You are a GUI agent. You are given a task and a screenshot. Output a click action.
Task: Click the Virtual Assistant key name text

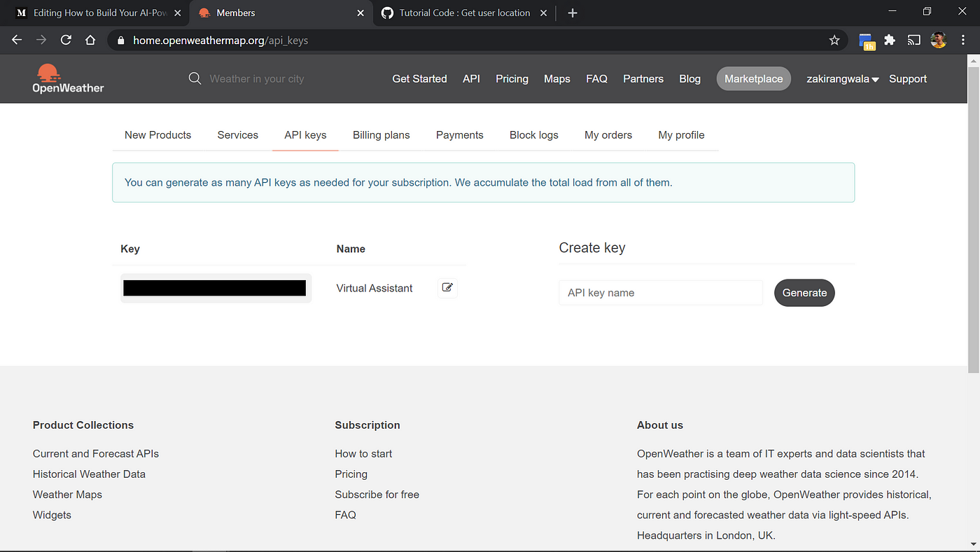tap(374, 288)
